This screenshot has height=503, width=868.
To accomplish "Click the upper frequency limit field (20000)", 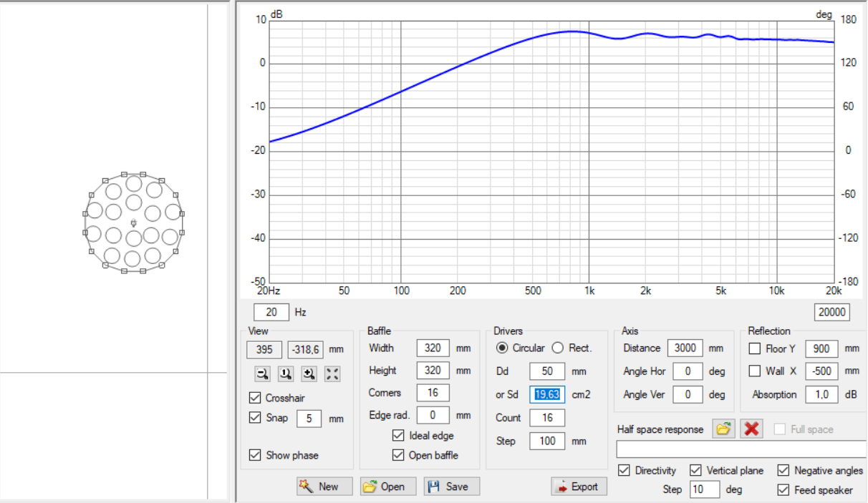I will (831, 313).
